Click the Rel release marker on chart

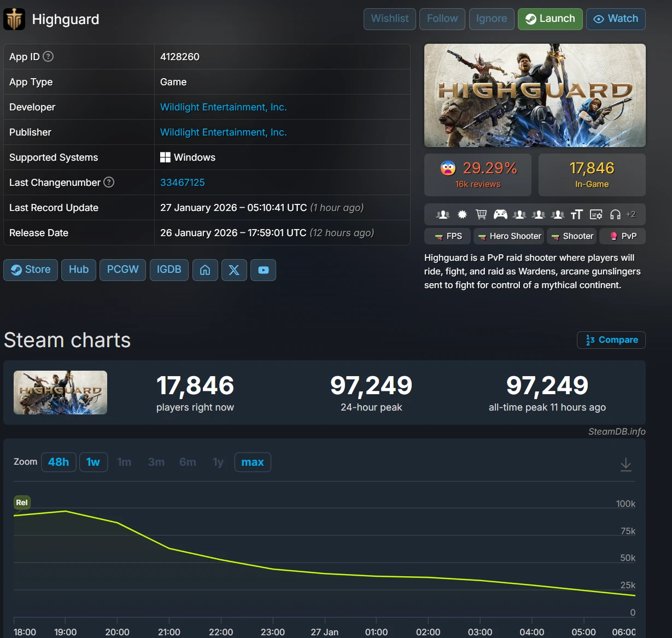pos(22,502)
